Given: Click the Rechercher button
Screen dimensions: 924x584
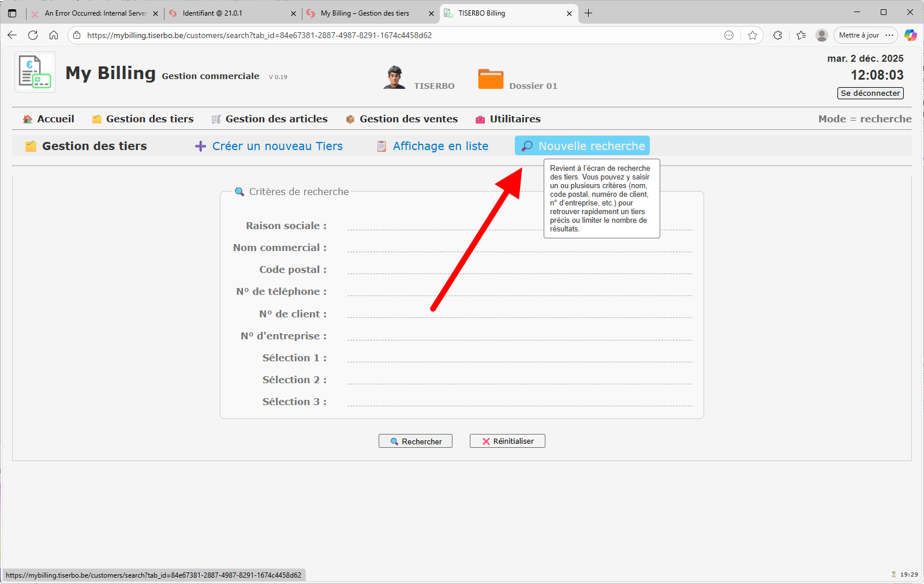Looking at the screenshot, I should coord(415,441).
